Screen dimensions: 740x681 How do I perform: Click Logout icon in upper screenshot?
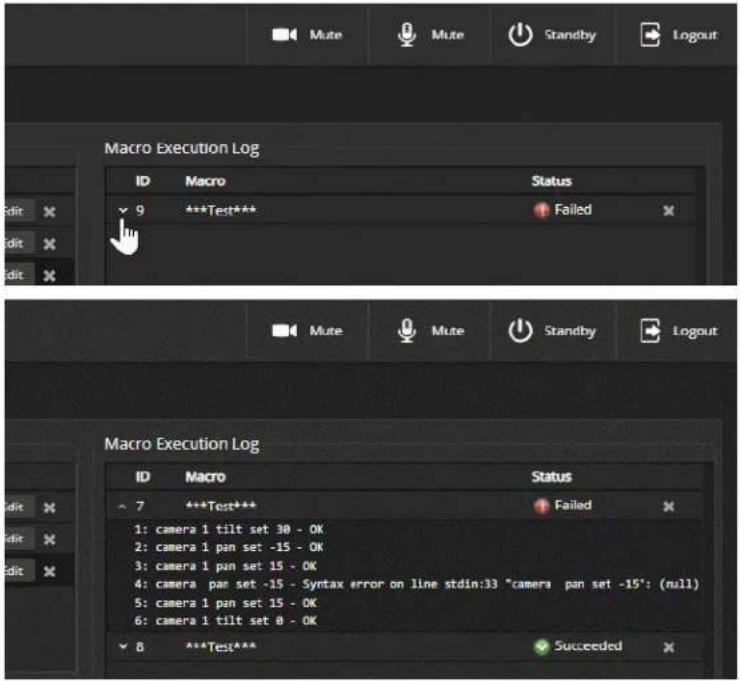click(x=650, y=35)
